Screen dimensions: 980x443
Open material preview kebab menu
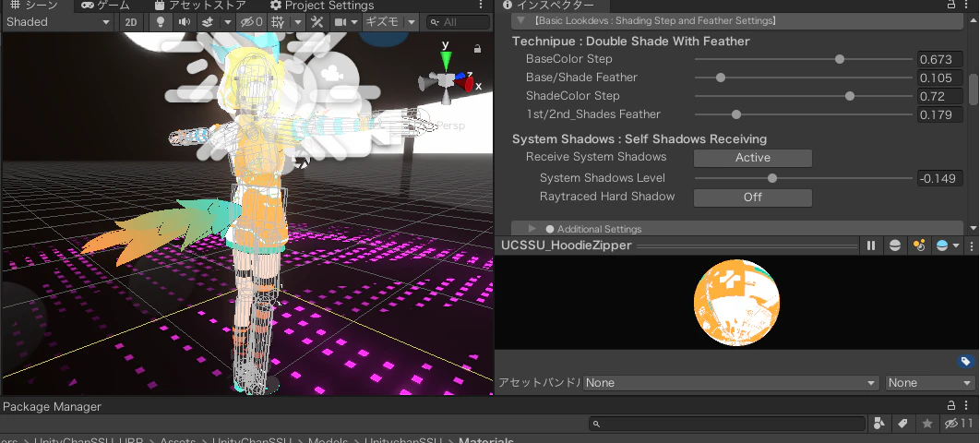click(972, 245)
